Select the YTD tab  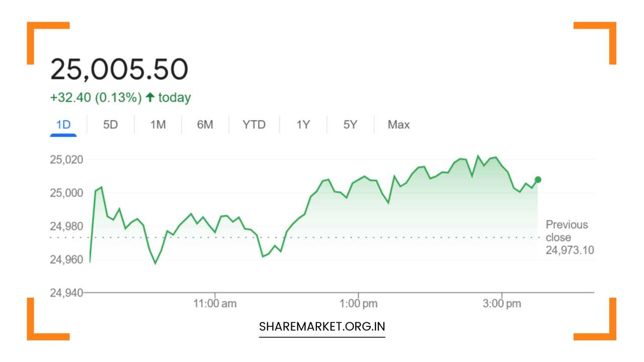click(254, 125)
